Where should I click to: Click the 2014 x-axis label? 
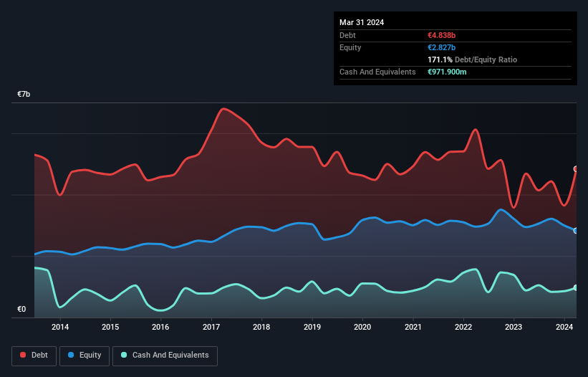pos(60,327)
